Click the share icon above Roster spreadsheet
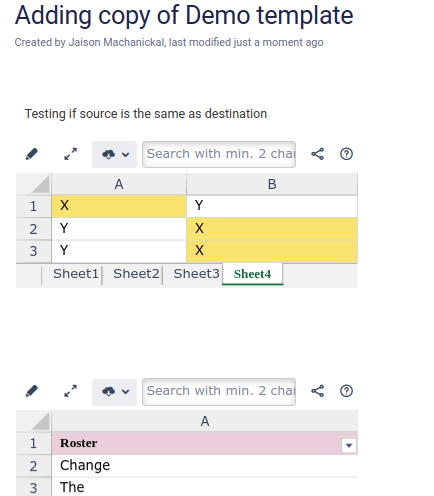The width and height of the screenshot is (434, 496). pyautogui.click(x=317, y=391)
